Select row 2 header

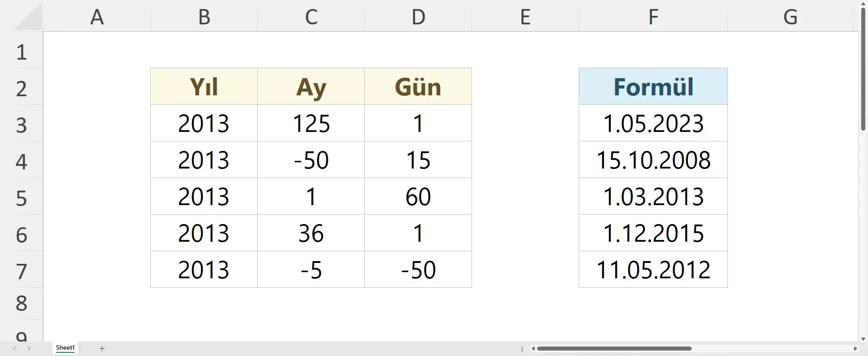21,87
